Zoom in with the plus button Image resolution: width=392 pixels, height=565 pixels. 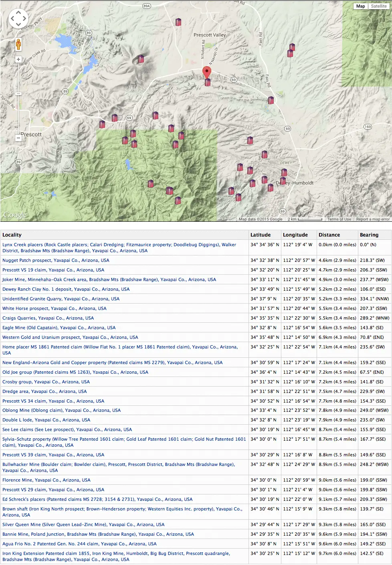18,59
